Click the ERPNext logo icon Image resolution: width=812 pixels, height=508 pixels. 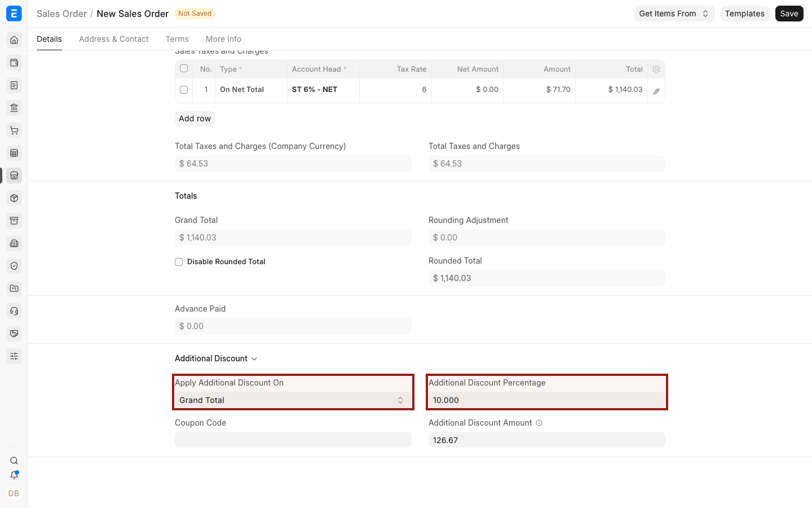click(x=14, y=14)
